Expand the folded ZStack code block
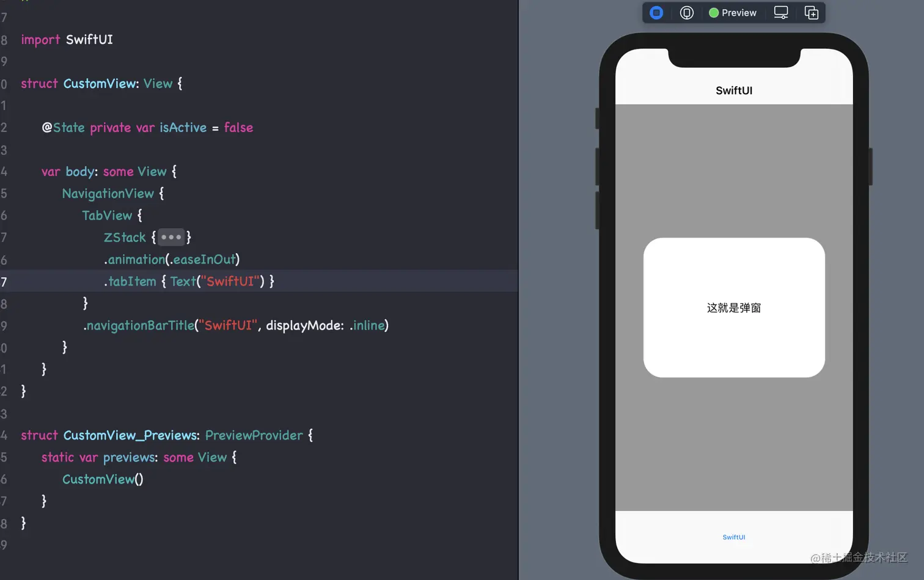 [170, 237]
